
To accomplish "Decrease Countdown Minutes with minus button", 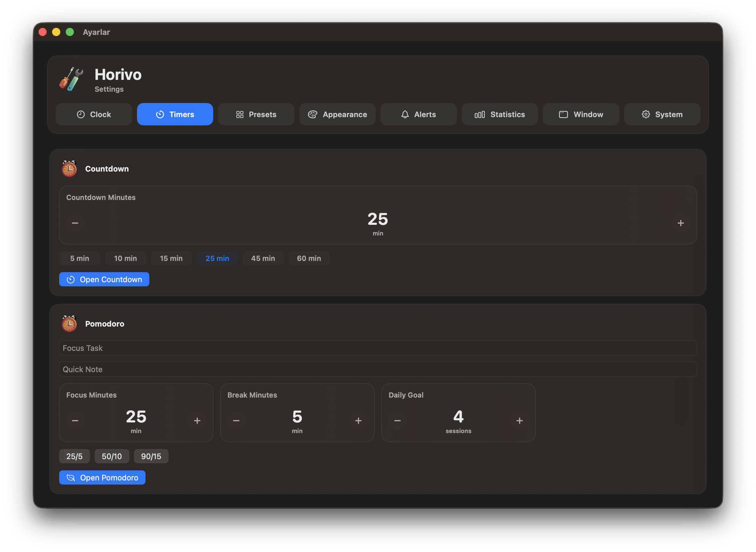I will [75, 223].
